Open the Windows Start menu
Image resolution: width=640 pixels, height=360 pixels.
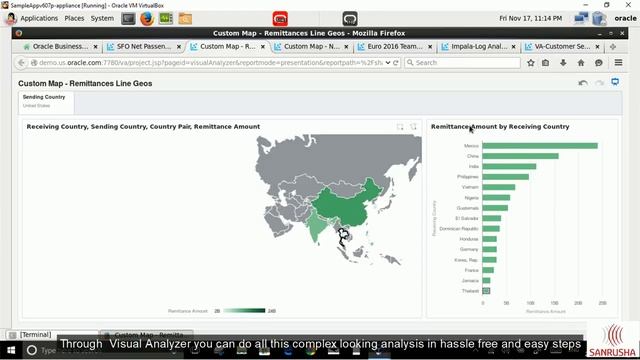[11, 350]
